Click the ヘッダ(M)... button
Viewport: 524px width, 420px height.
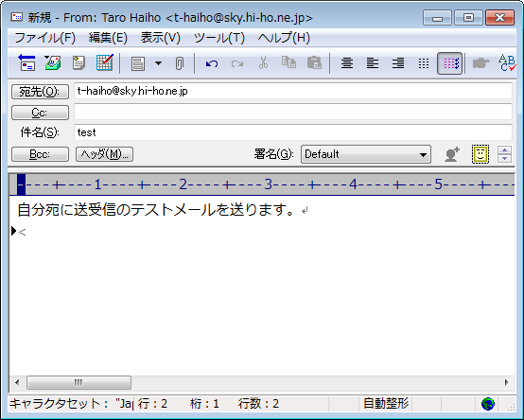[105, 154]
